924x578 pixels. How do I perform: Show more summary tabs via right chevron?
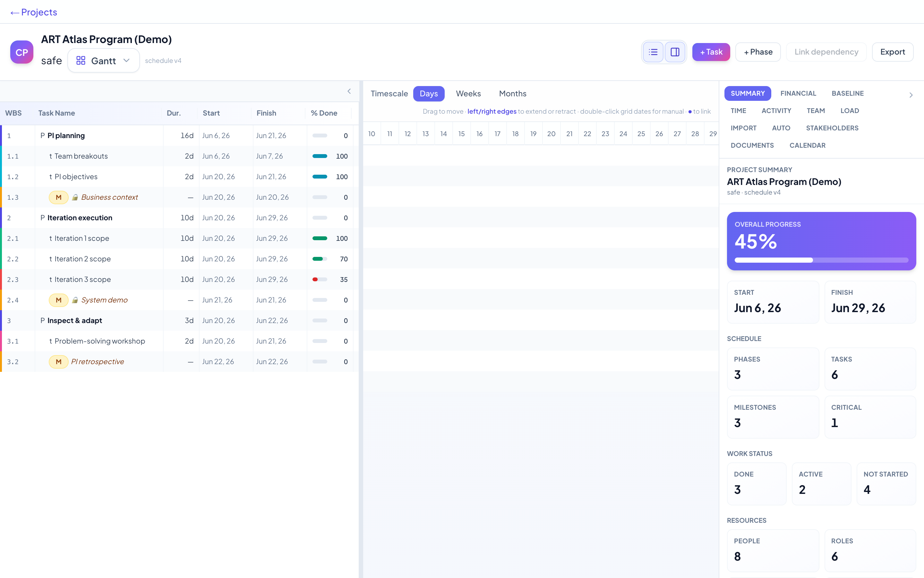pos(911,95)
